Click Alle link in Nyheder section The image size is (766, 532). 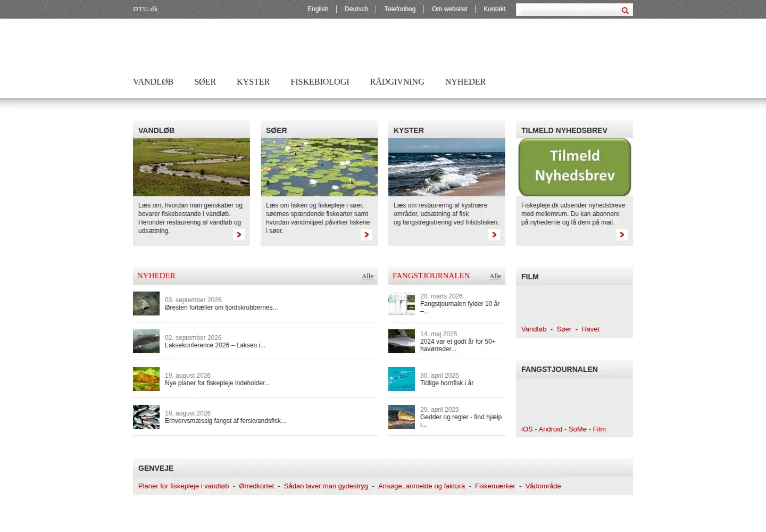pos(368,276)
